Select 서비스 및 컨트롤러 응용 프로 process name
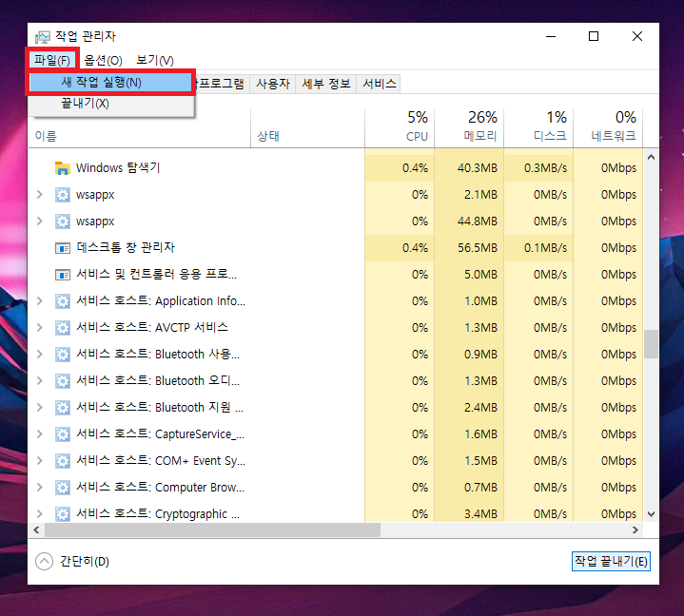Image resolution: width=684 pixels, height=616 pixels. tap(157, 274)
